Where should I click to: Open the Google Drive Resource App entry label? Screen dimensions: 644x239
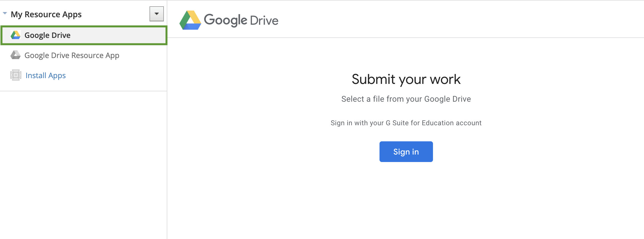tap(72, 55)
